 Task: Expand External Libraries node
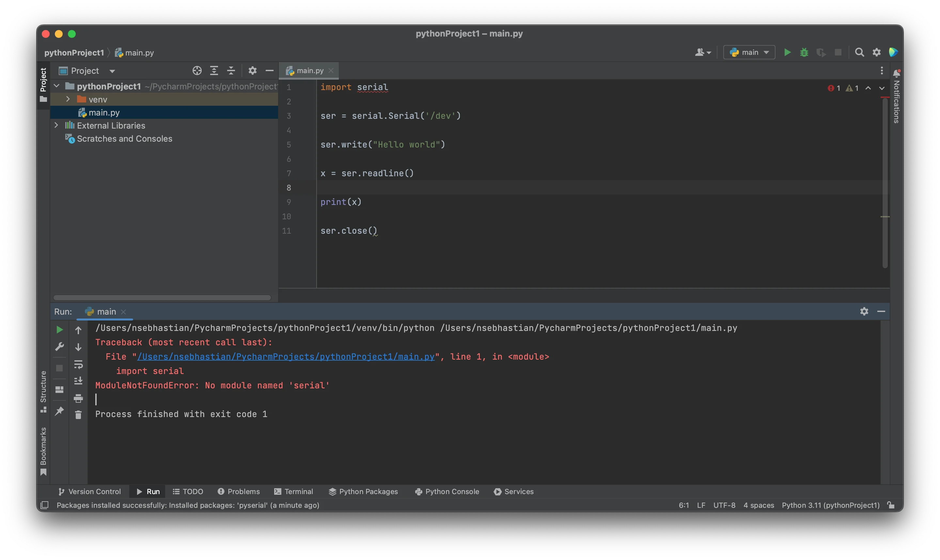56,125
